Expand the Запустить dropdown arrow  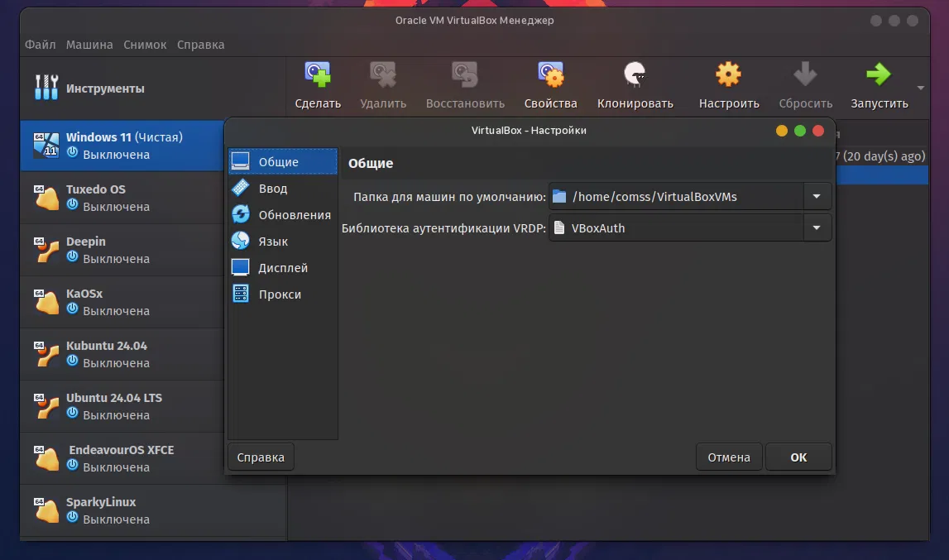[x=920, y=89]
